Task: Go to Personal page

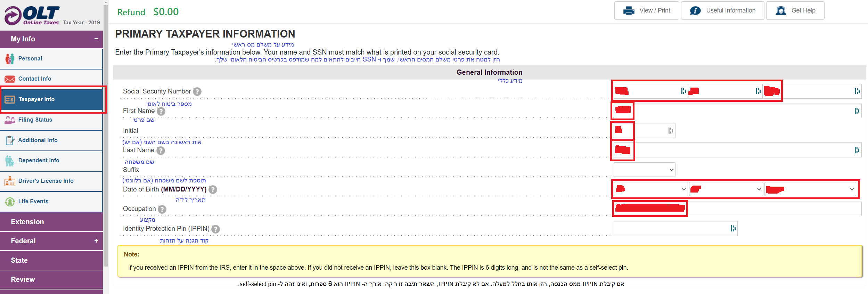Action: pos(51,59)
